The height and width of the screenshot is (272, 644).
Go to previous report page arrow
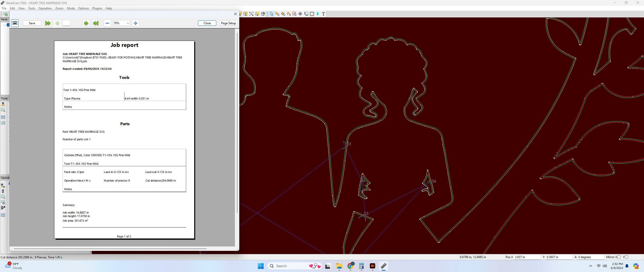[57, 23]
